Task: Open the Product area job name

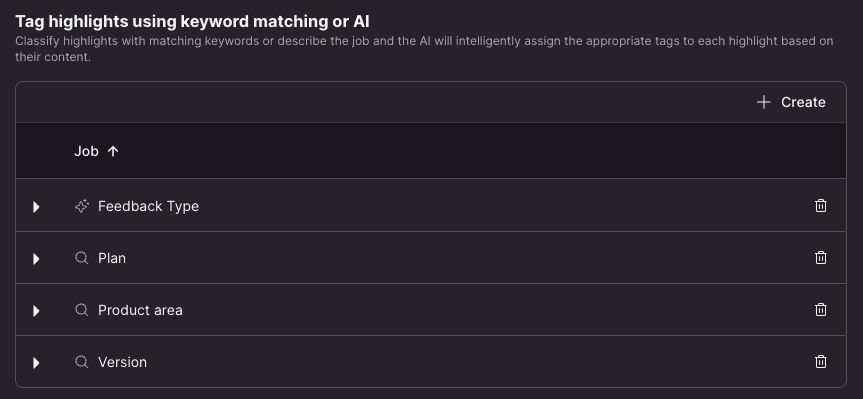Action: tap(140, 310)
